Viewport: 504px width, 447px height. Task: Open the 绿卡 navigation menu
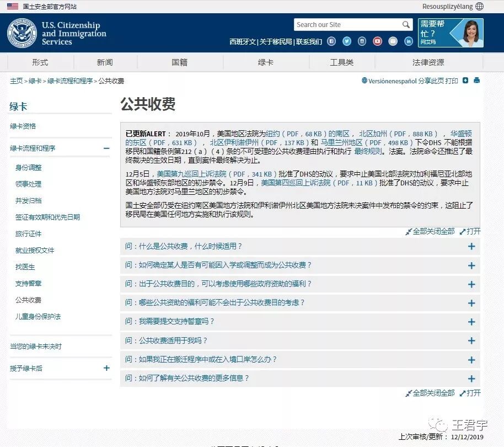point(266,62)
